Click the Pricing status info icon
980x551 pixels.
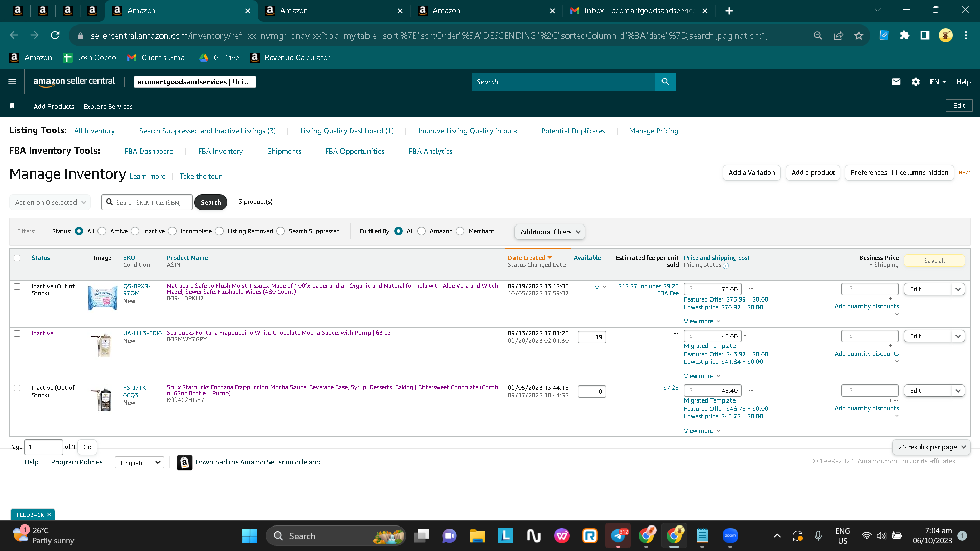(x=726, y=266)
